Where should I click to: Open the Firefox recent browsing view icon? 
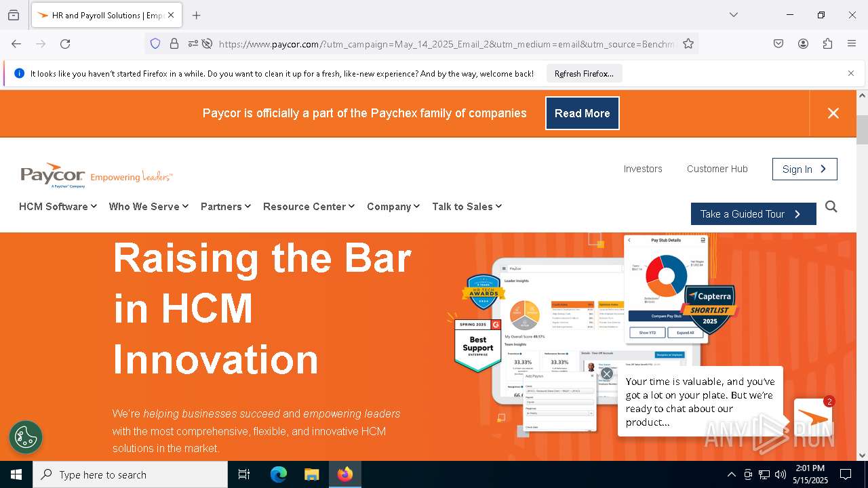tap(14, 15)
